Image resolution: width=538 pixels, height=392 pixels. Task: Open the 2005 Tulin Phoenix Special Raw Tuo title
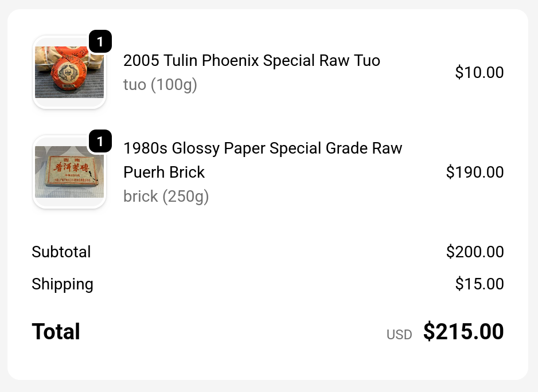click(x=251, y=61)
